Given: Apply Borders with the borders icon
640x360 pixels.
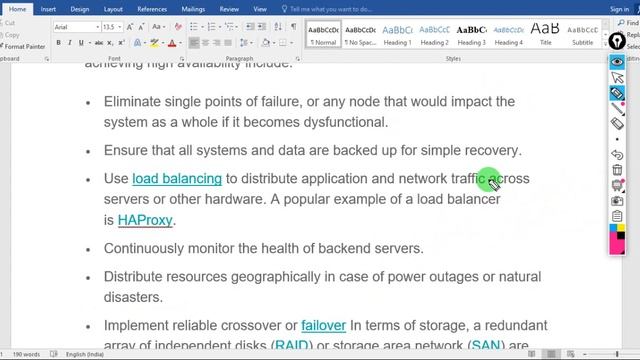Looking at the screenshot, I should tap(282, 43).
